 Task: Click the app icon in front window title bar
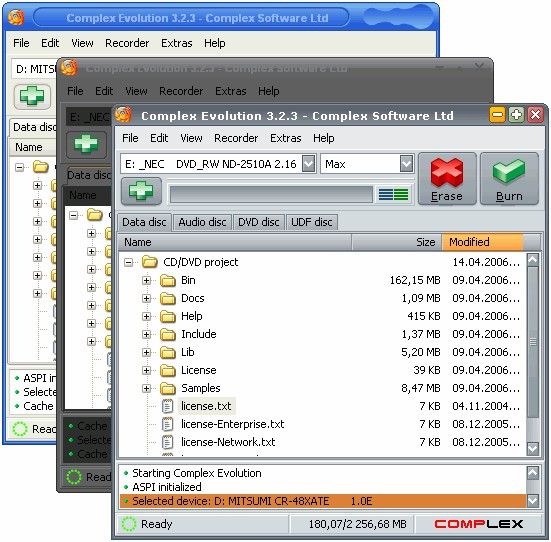pos(123,115)
